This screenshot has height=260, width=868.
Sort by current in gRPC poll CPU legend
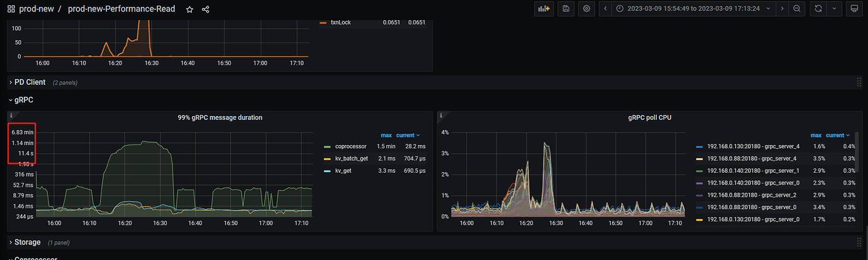pos(837,135)
